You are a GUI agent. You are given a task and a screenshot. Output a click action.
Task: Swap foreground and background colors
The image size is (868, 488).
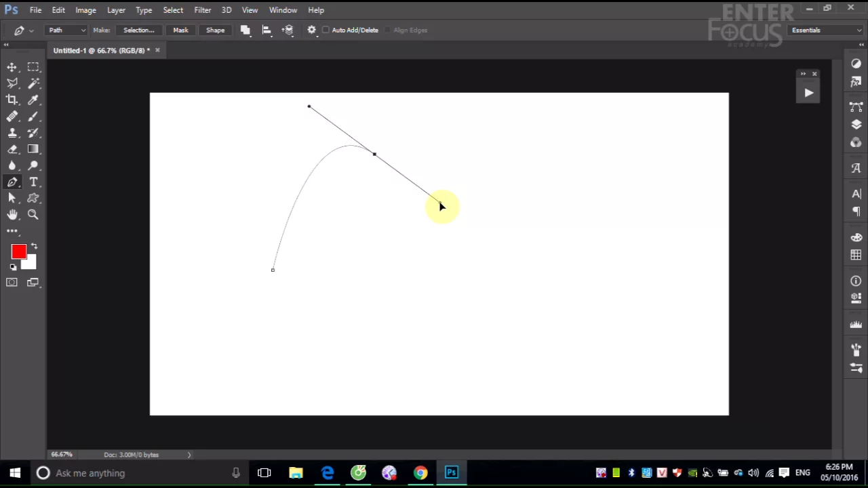point(34,247)
